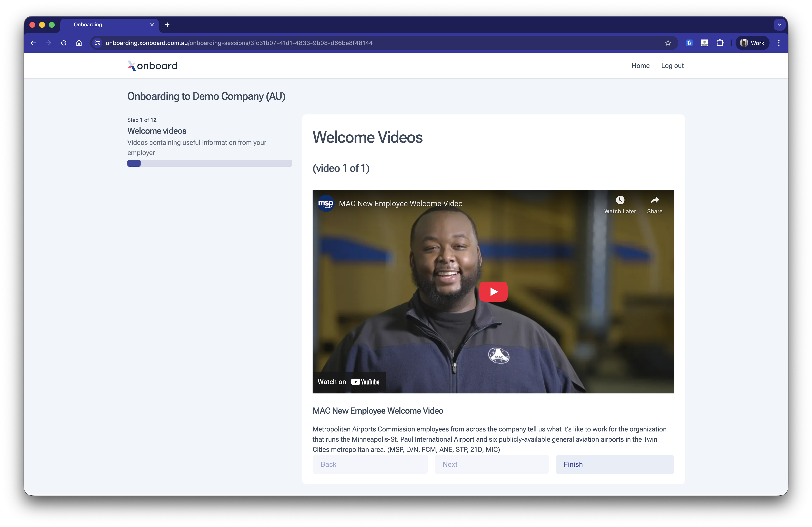
Task: Click the onboarding progress bar
Action: (210, 163)
